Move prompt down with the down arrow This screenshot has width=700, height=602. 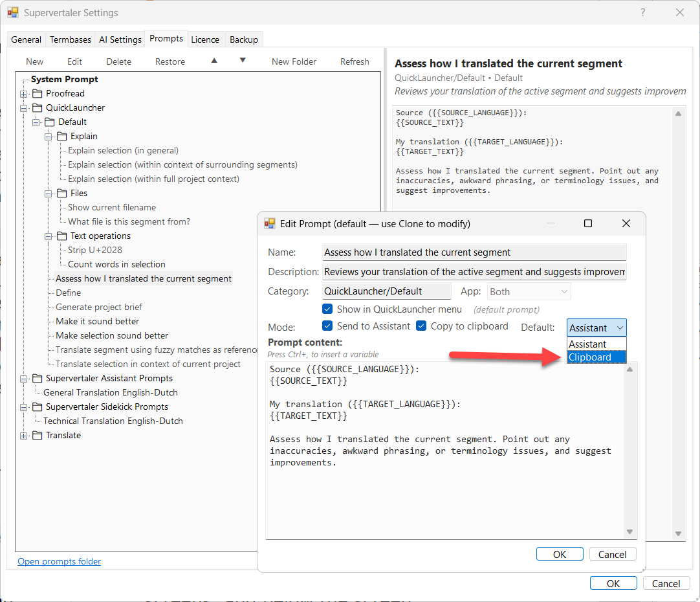243,61
